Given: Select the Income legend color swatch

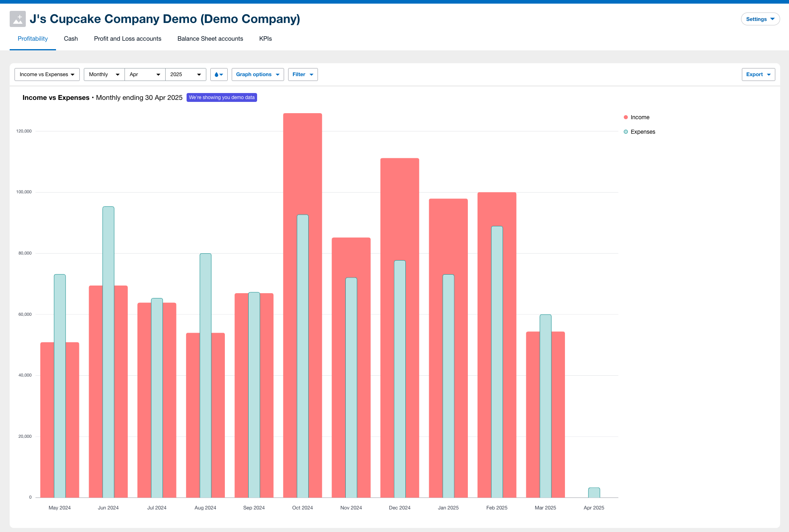Looking at the screenshot, I should 625,117.
